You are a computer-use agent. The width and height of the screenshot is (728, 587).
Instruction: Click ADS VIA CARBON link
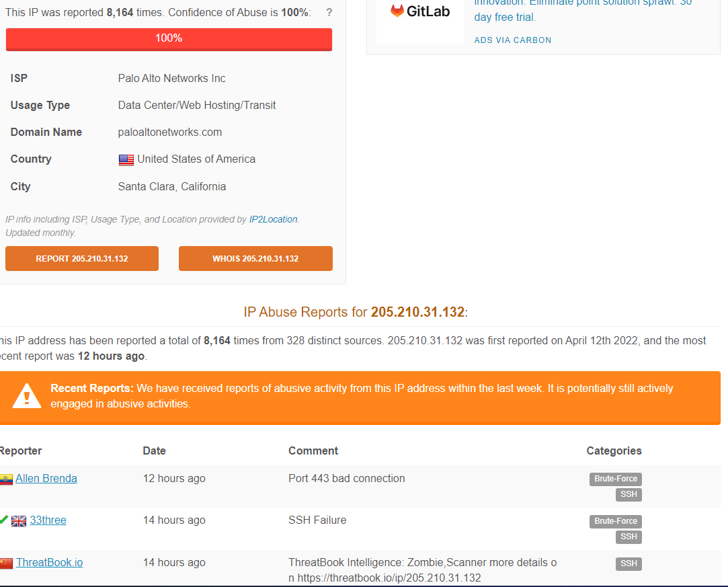click(x=513, y=40)
